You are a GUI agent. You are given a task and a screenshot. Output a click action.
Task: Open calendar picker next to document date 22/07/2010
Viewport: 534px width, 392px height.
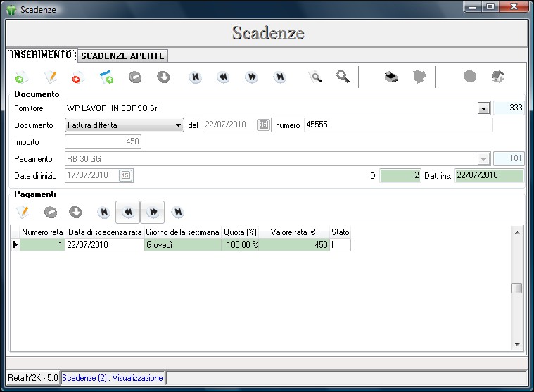263,125
